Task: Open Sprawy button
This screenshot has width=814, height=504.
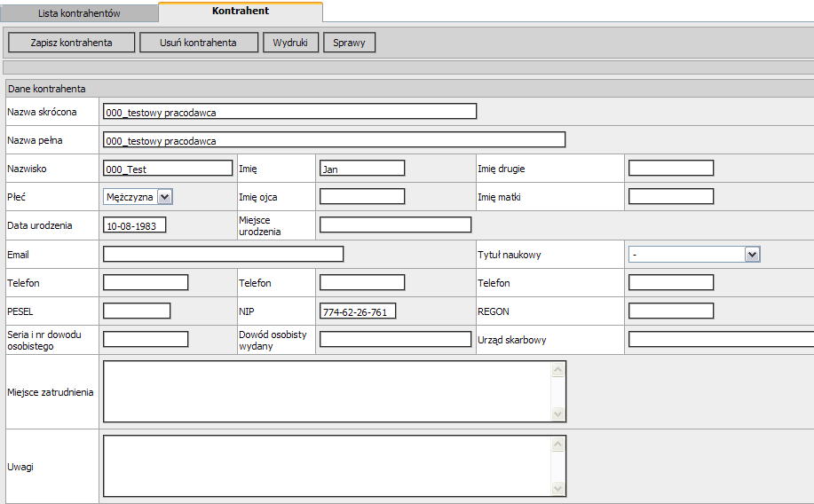Action: pos(349,43)
